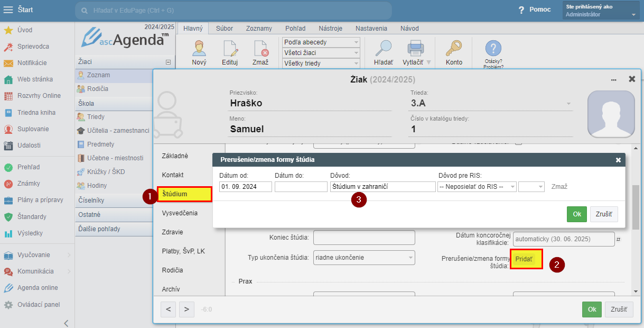644x328 pixels.
Task: Click the Edituj toolbar icon
Action: (230, 49)
